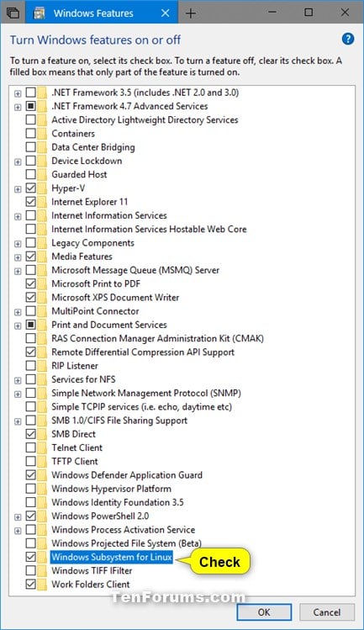
Task: Expand Print and Document Services node
Action: point(18,326)
